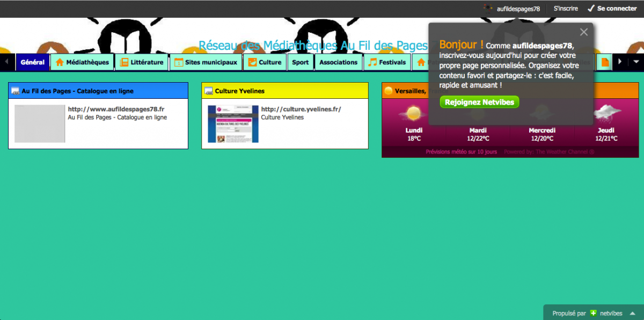Click the Culture Yvelines widget header icon
Screen dimensions: 644x320
(x=209, y=91)
